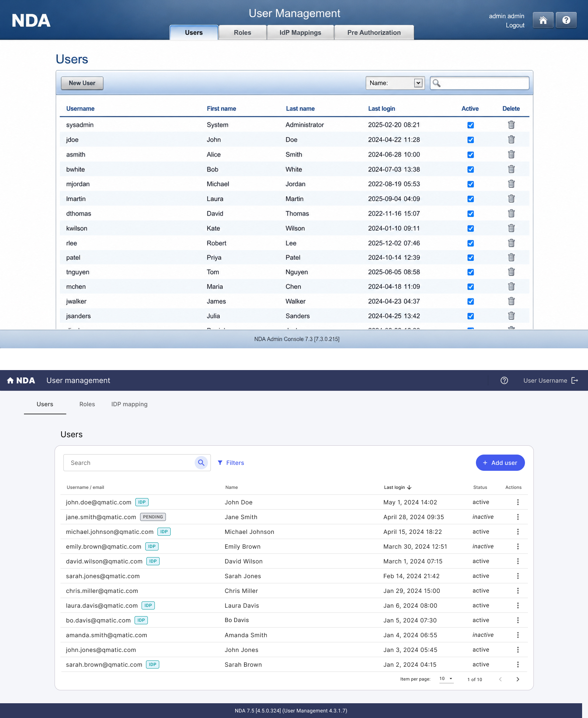Screen dimensions: 588x718
Task: Open help question mark icon in top header
Action: click(566, 20)
